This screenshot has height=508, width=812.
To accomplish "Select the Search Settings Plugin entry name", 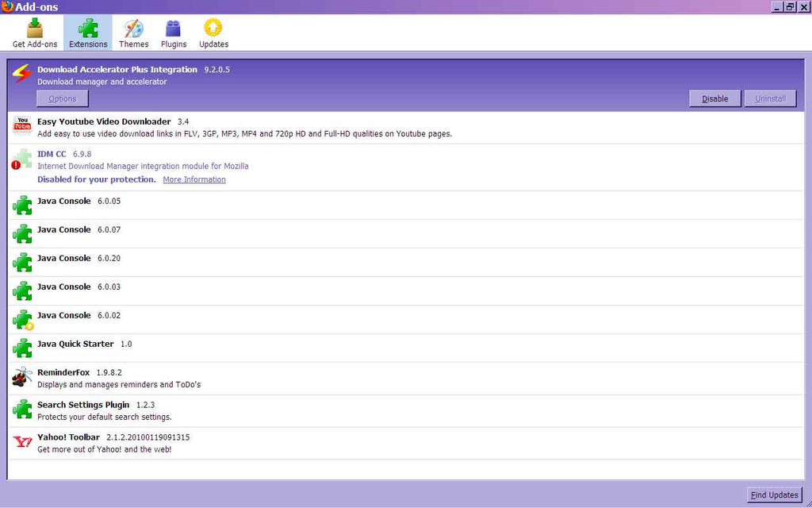I will coord(83,404).
